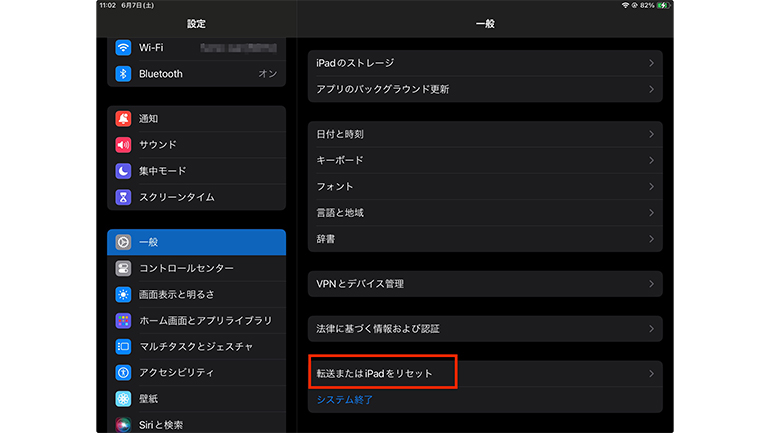Tap the red 通知 bell icon
Screen dimensions: 770x433
tap(123, 119)
